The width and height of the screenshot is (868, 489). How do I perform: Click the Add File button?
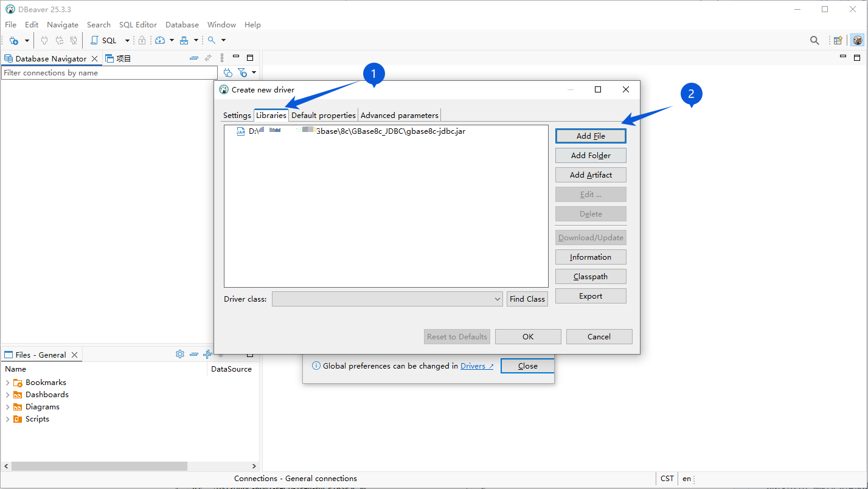(591, 136)
